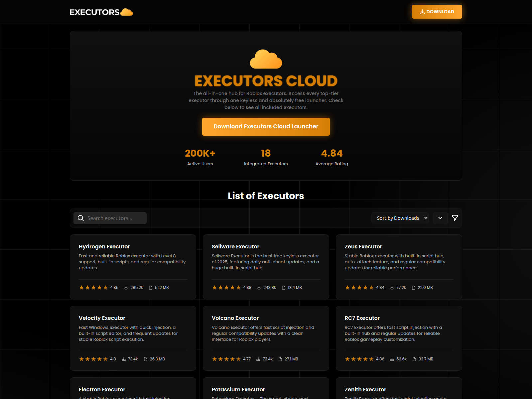This screenshot has width=532, height=399.
Task: Click Zeus Executor file size icon
Action: point(414,288)
